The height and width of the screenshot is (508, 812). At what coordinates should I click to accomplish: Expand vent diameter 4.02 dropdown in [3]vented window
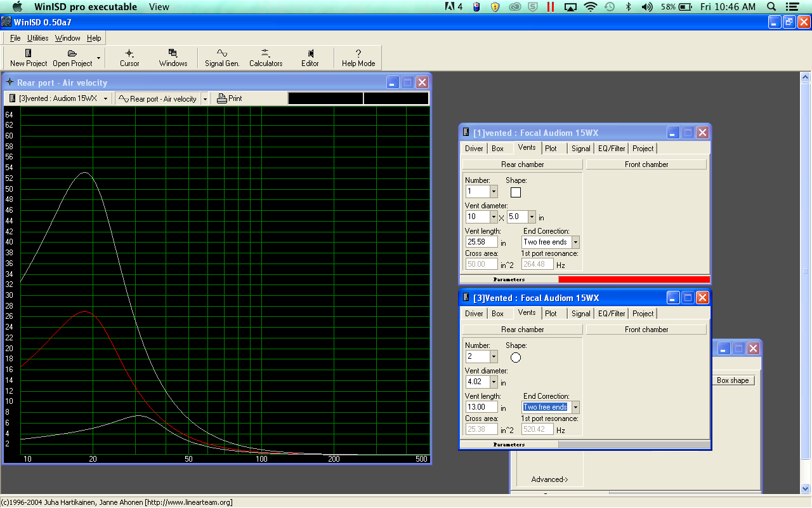click(x=494, y=382)
